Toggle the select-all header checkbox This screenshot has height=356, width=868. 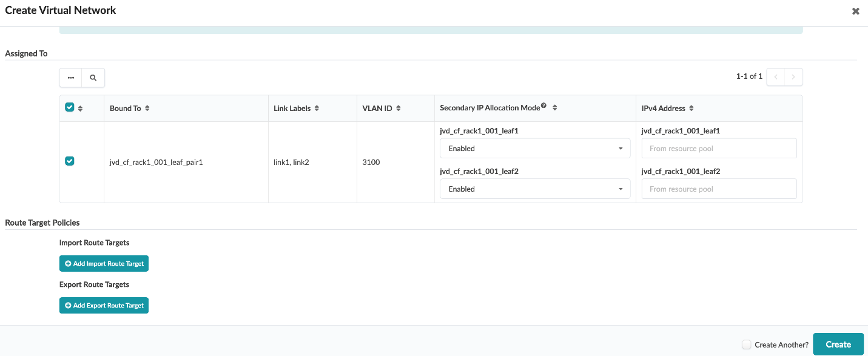click(x=69, y=107)
